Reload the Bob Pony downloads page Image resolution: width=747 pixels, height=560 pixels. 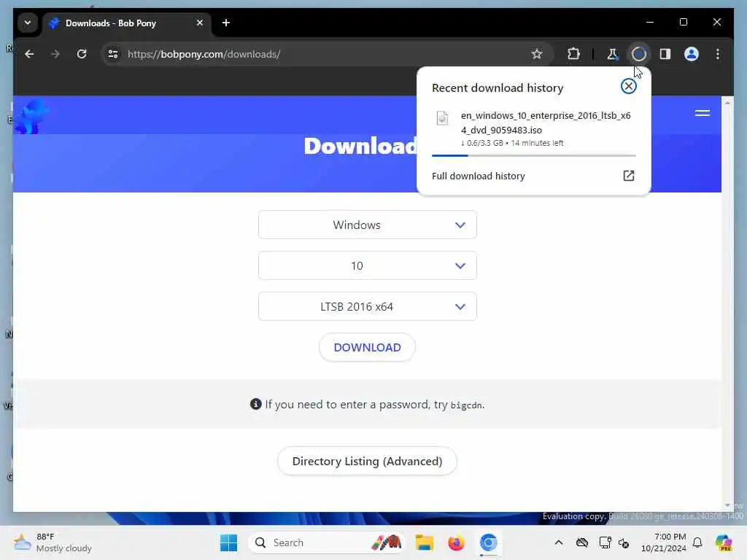pyautogui.click(x=82, y=54)
